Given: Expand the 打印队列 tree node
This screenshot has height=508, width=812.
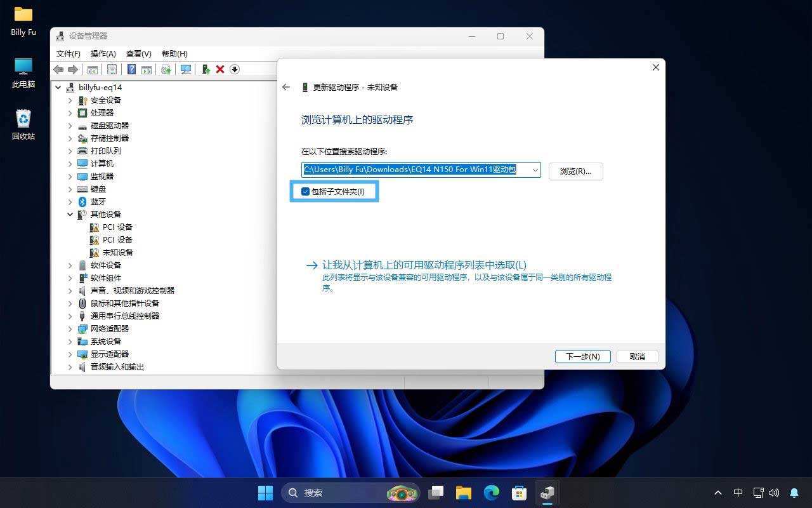Looking at the screenshot, I should tap(70, 151).
